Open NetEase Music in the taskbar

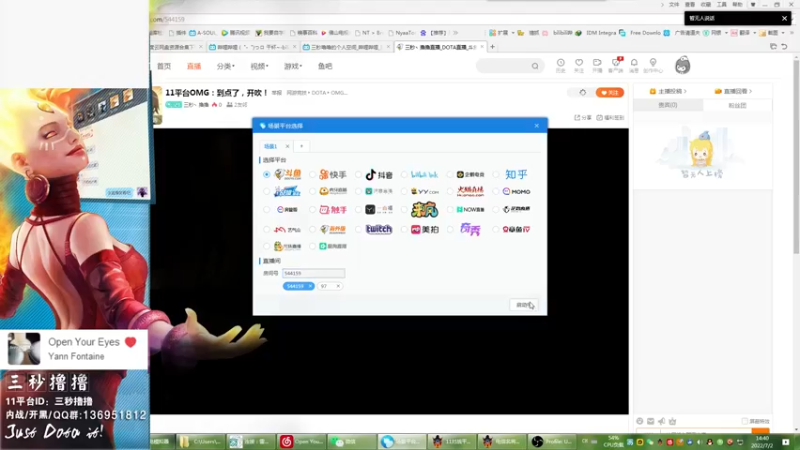(301, 441)
